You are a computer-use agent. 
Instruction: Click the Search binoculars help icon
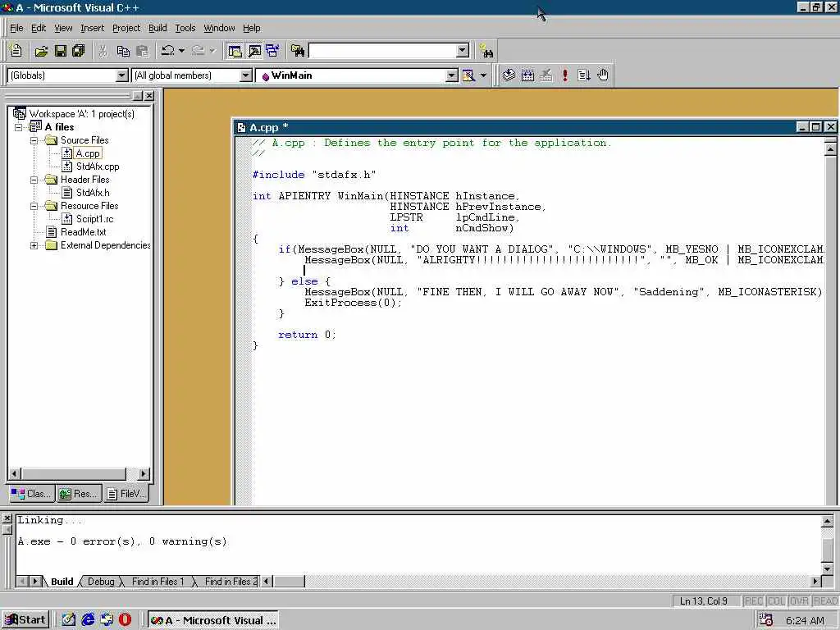coord(486,51)
